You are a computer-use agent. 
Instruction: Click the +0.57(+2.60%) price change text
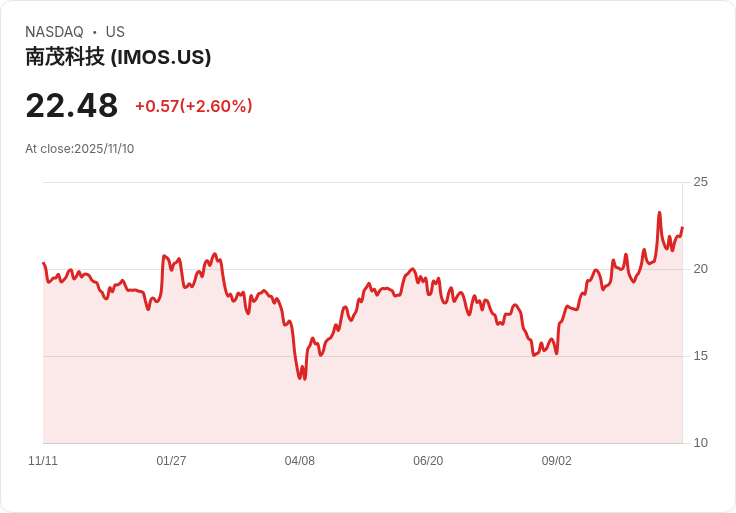pos(194,106)
